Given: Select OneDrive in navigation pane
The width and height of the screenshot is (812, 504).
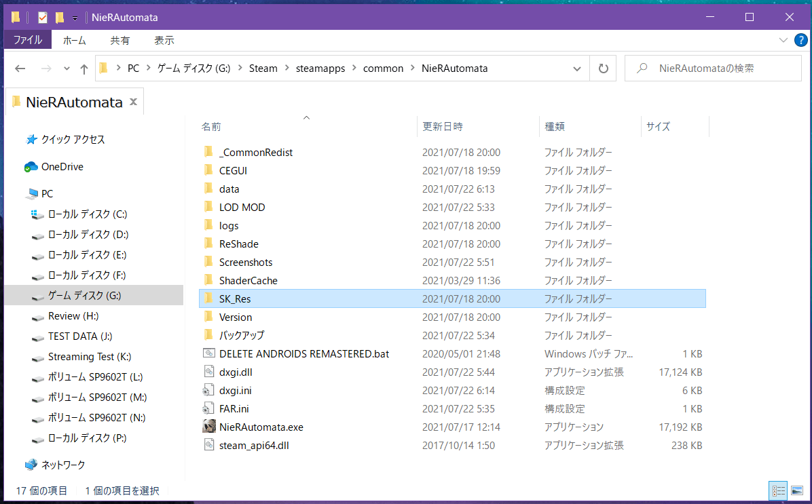Looking at the screenshot, I should 62,167.
